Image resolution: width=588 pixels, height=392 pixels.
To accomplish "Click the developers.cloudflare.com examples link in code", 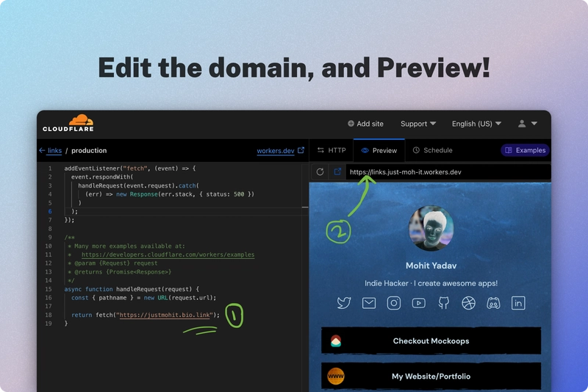I will tap(168, 254).
